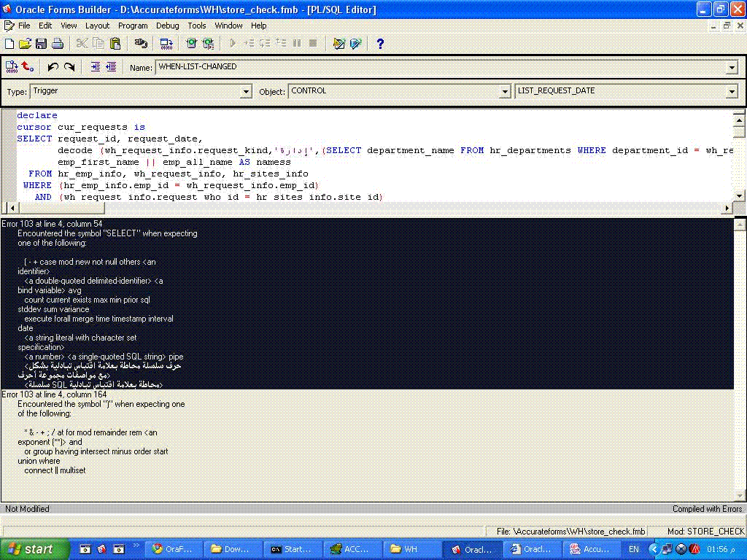Open the Object dropdown showing CONTROL
Viewport: 747px width, 560px height.
pyautogui.click(x=505, y=91)
